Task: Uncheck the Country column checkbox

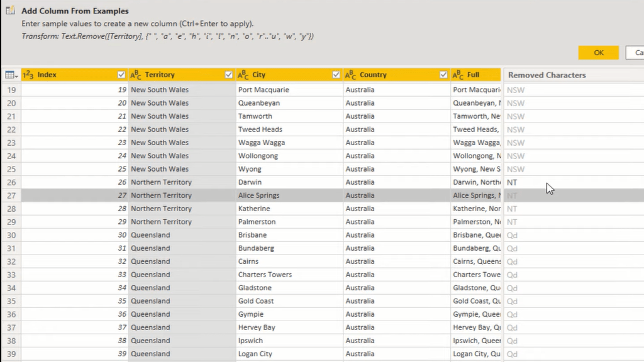Action: pos(443,75)
